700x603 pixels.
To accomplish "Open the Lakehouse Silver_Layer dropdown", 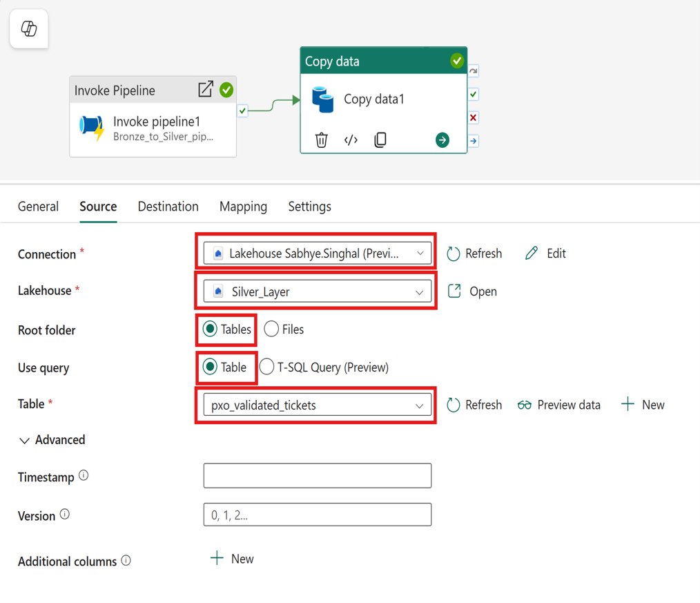I will (318, 291).
